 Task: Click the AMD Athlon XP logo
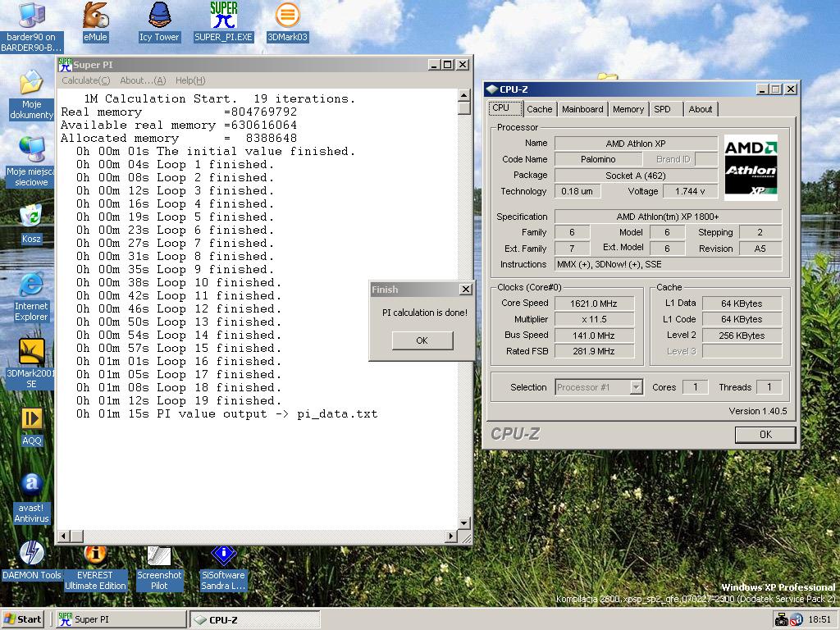point(751,167)
